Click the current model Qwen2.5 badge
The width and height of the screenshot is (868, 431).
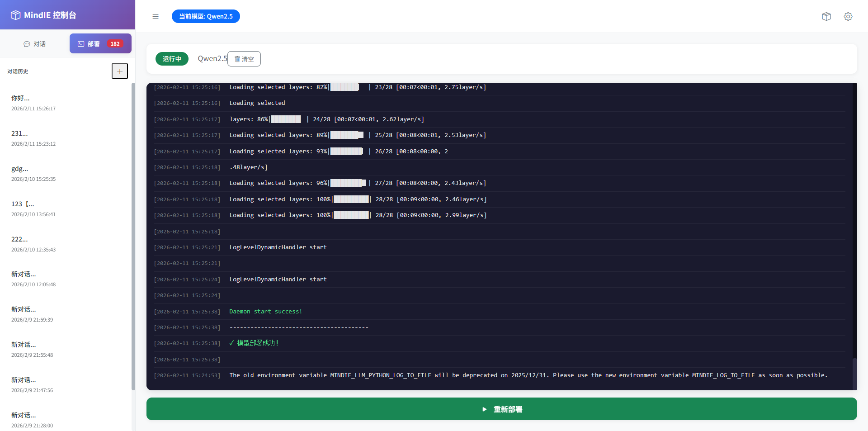(x=206, y=16)
